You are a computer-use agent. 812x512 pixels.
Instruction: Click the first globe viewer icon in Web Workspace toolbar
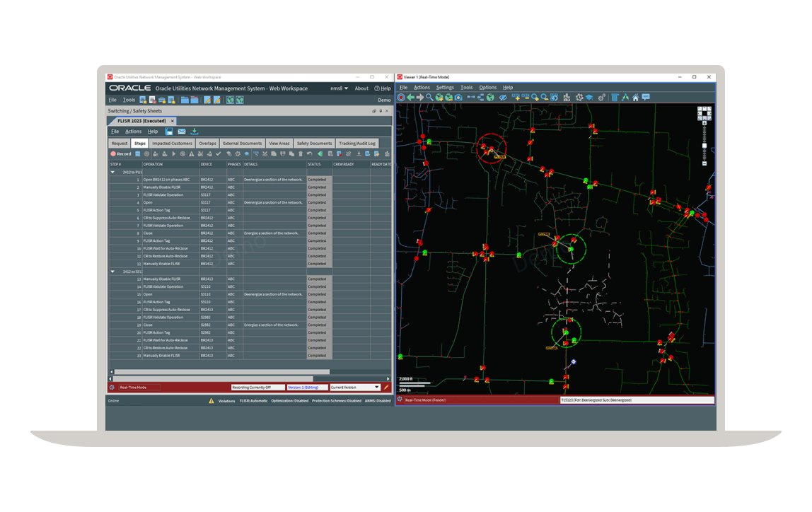[x=230, y=100]
